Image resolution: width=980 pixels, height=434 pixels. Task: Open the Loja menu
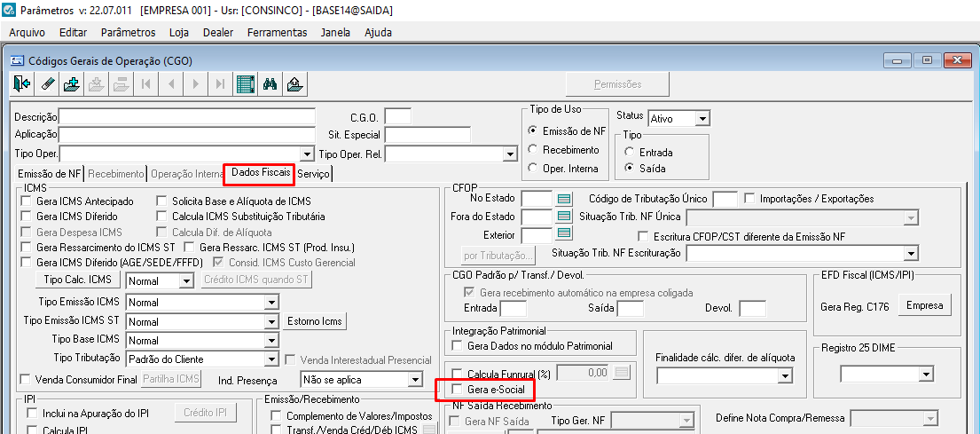pyautogui.click(x=179, y=33)
